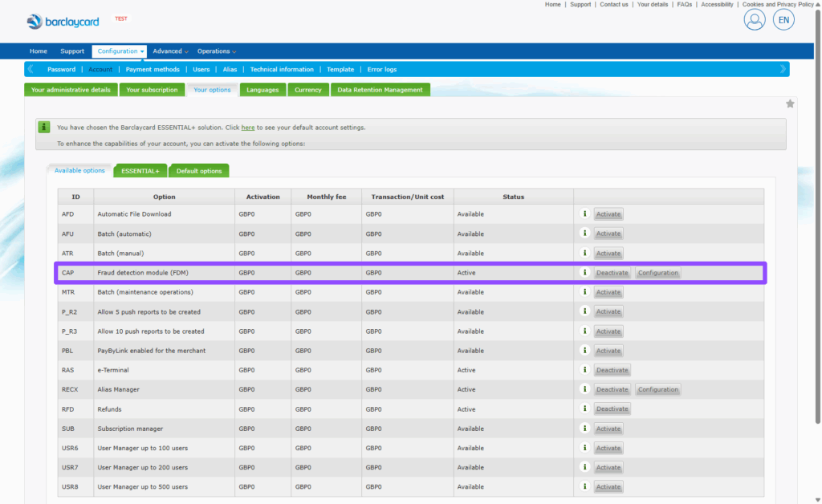Show info for Automatic File Download
Image resolution: width=822 pixels, height=504 pixels.
(584, 213)
